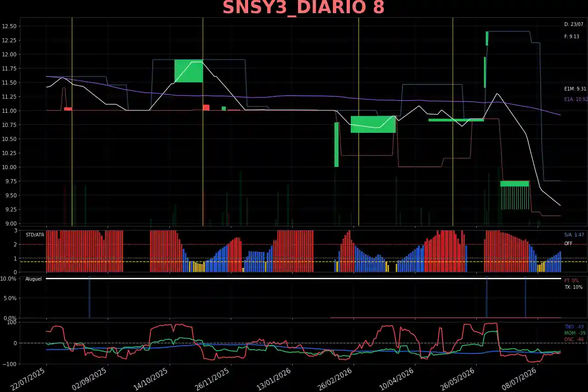Click the 10.25 price axis label

tap(10, 153)
